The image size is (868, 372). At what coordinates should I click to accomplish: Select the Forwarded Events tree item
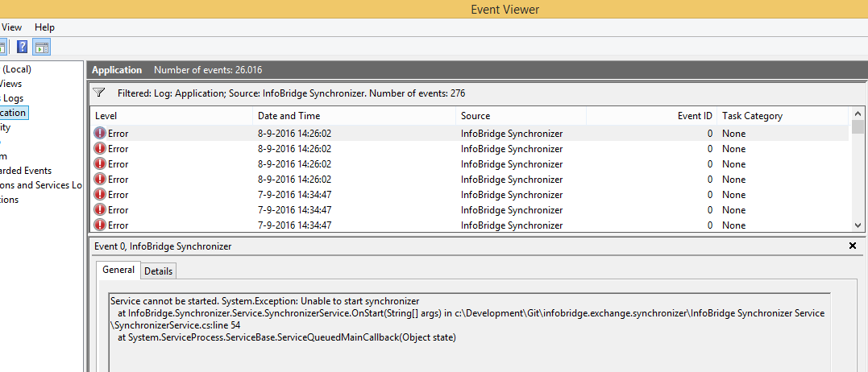click(x=26, y=170)
